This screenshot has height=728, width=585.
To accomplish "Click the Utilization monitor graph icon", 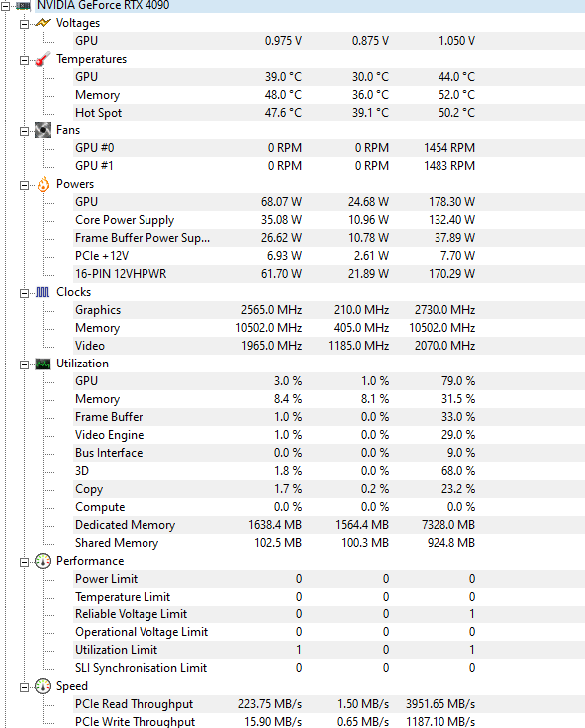I will [x=43, y=364].
